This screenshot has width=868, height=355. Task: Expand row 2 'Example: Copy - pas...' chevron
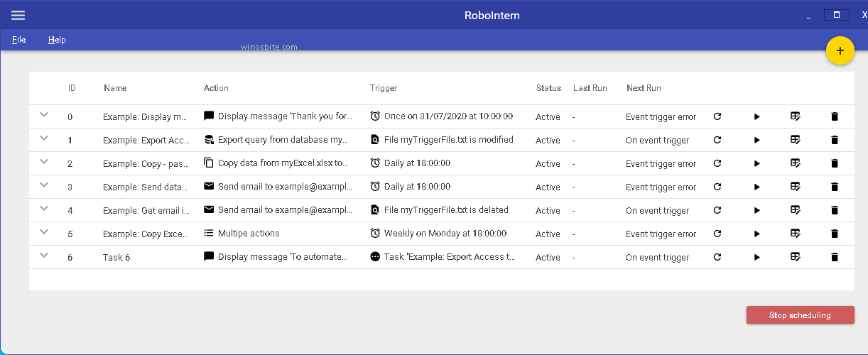click(44, 161)
